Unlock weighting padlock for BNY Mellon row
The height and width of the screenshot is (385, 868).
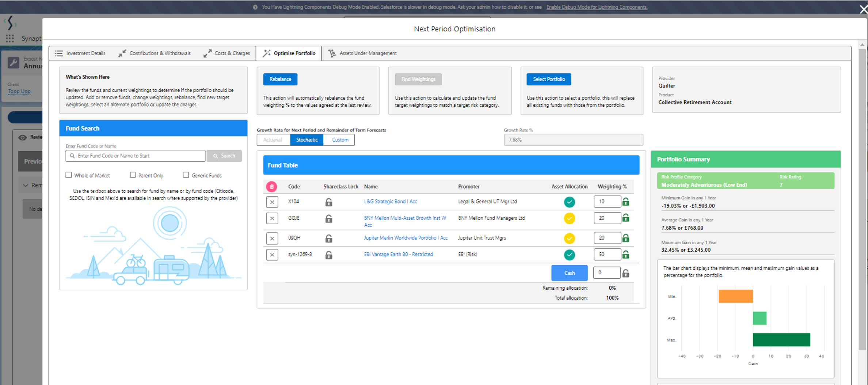point(626,218)
